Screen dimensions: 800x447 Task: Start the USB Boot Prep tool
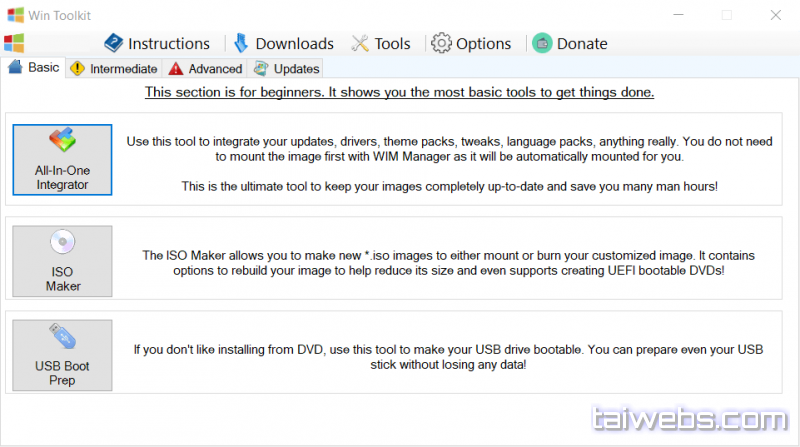pyautogui.click(x=62, y=355)
